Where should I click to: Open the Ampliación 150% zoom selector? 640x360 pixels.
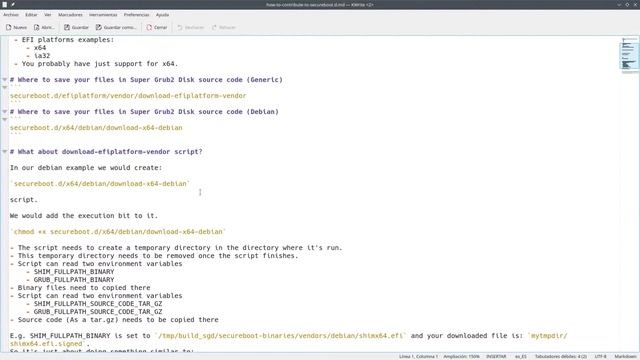coord(461,356)
